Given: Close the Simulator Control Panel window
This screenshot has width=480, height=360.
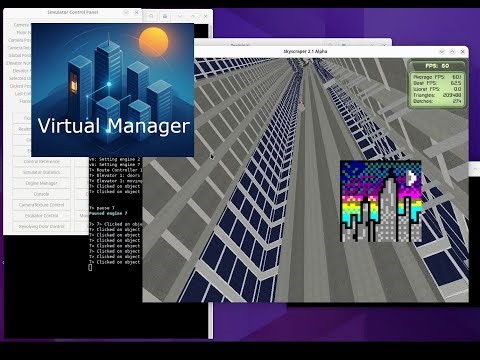Looking at the screenshot, I should point(136,13).
